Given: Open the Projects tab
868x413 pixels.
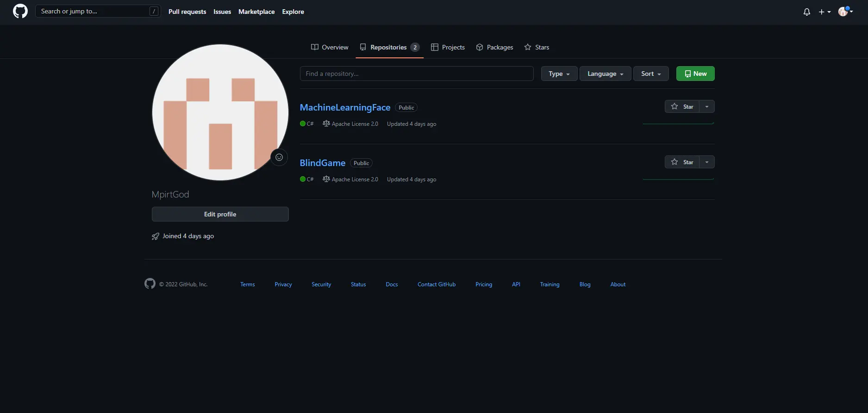Looking at the screenshot, I should (x=448, y=47).
